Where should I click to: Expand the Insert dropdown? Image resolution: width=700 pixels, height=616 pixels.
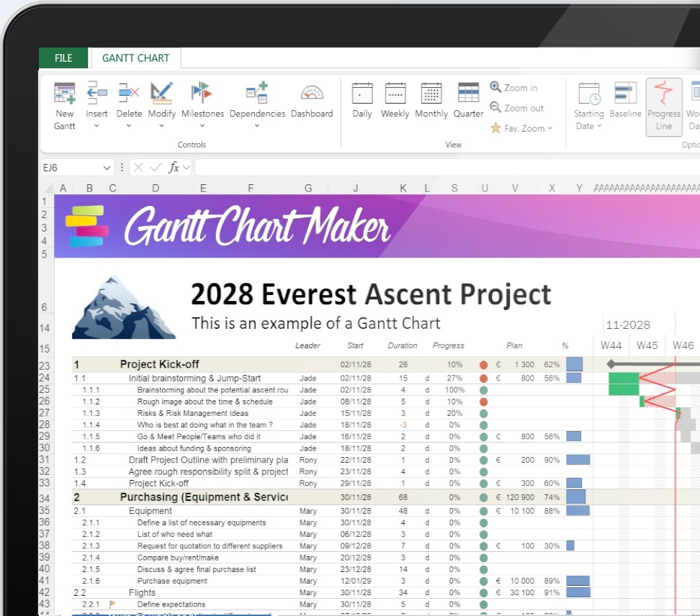point(97,126)
